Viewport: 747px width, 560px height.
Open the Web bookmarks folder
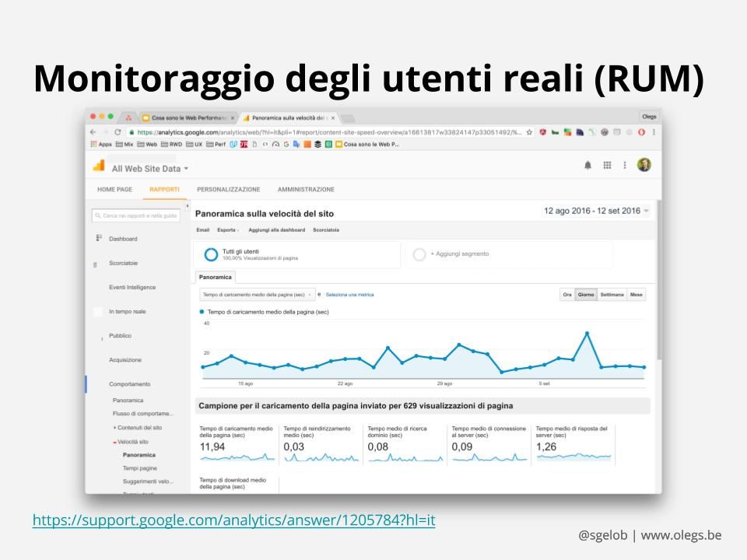[147, 145]
